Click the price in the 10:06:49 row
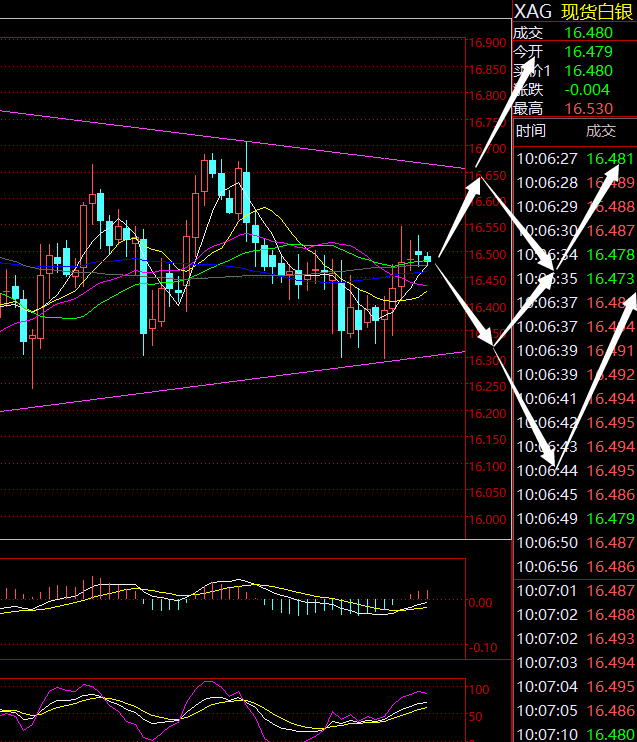 (x=610, y=519)
